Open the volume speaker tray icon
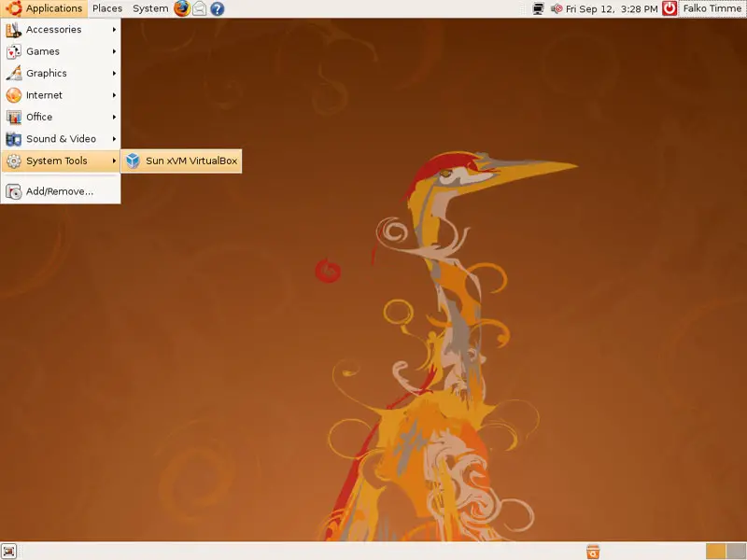747x560 pixels. (x=556, y=8)
